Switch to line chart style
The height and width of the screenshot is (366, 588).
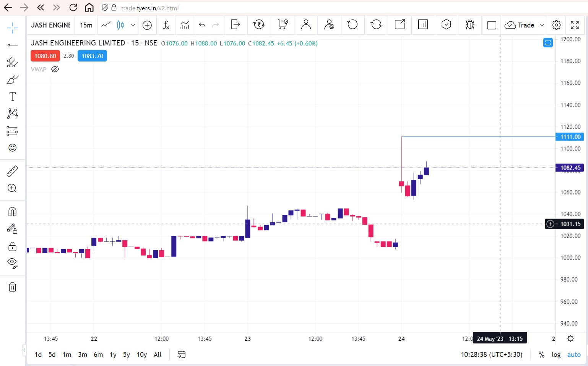click(106, 25)
